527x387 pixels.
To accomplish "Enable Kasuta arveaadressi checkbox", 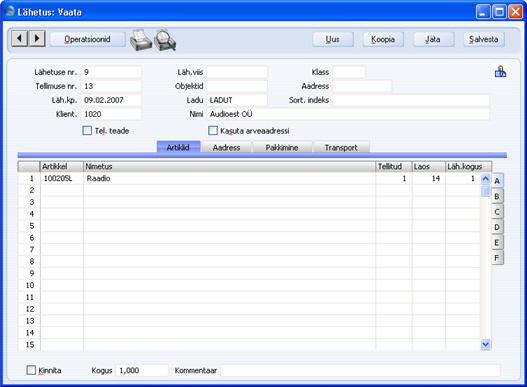I will tap(213, 131).
